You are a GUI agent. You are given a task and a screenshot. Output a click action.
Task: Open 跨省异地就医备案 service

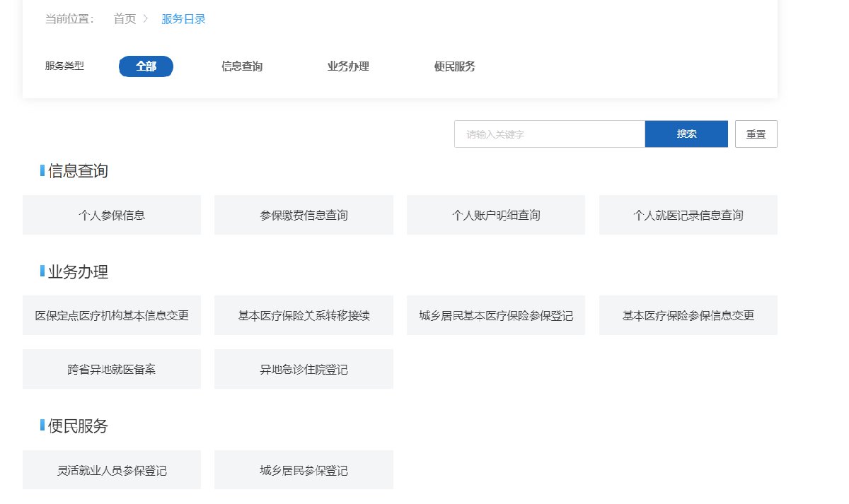pos(112,369)
